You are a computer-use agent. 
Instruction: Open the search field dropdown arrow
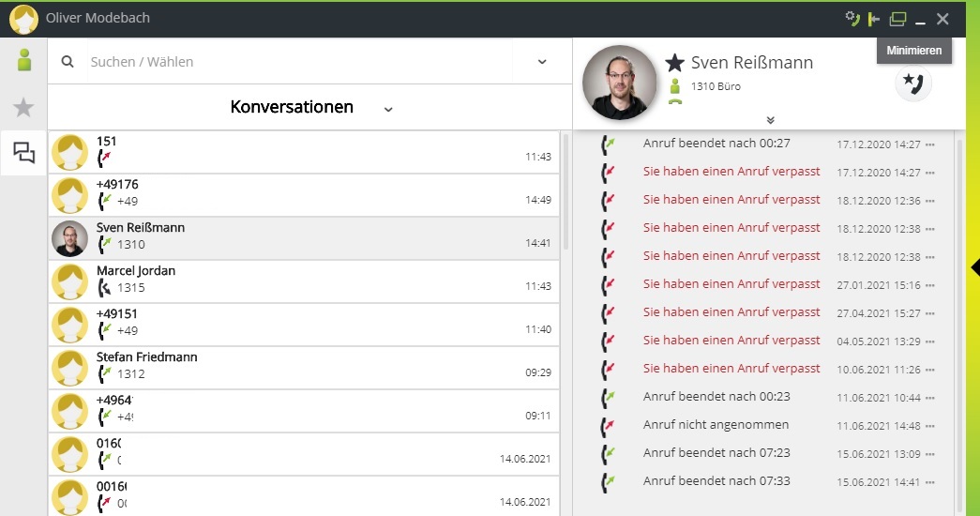pyautogui.click(x=542, y=62)
